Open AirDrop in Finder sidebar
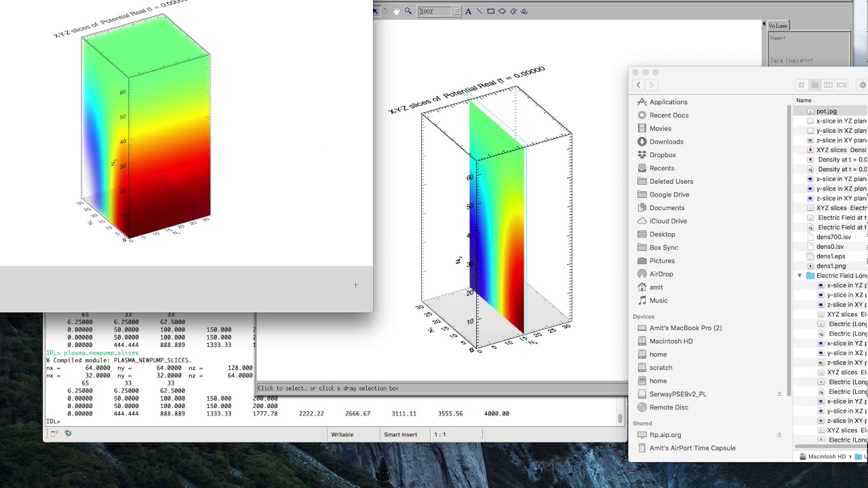The image size is (868, 488). point(660,274)
